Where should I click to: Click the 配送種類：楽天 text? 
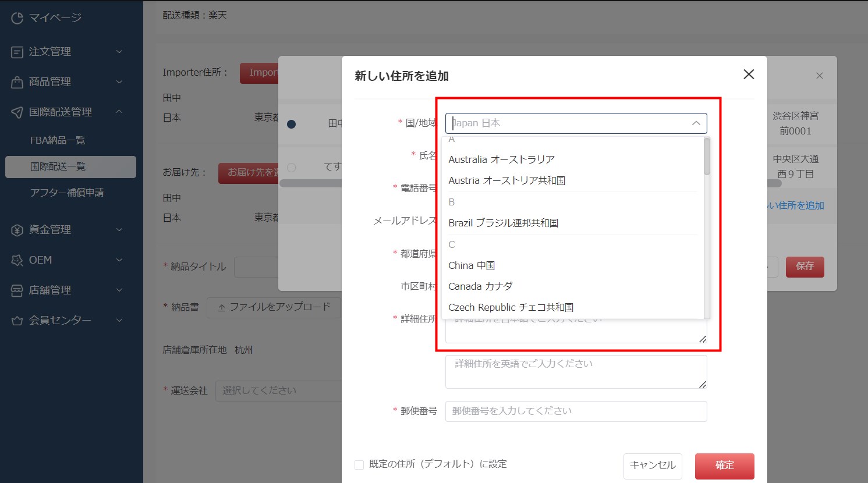194,15
